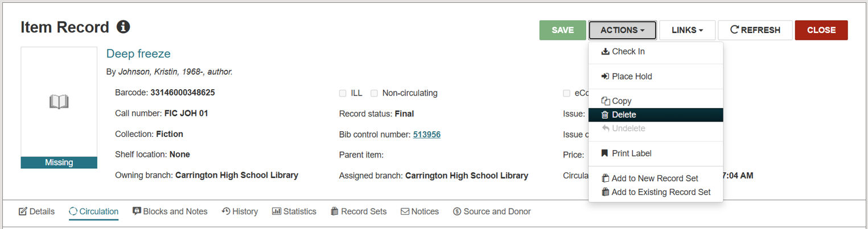
Task: Open the Statistics tab
Action: tap(294, 211)
